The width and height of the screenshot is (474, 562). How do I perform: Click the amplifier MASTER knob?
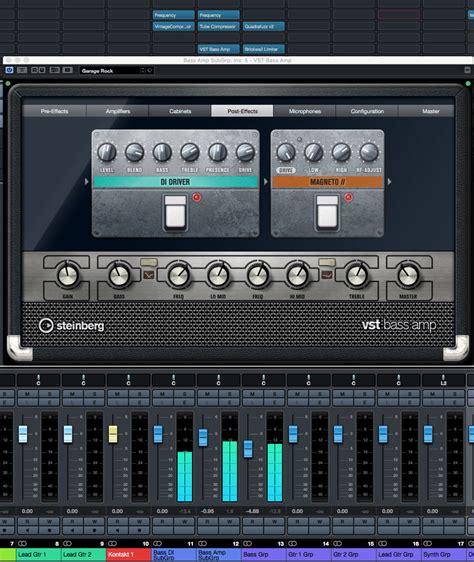click(408, 275)
